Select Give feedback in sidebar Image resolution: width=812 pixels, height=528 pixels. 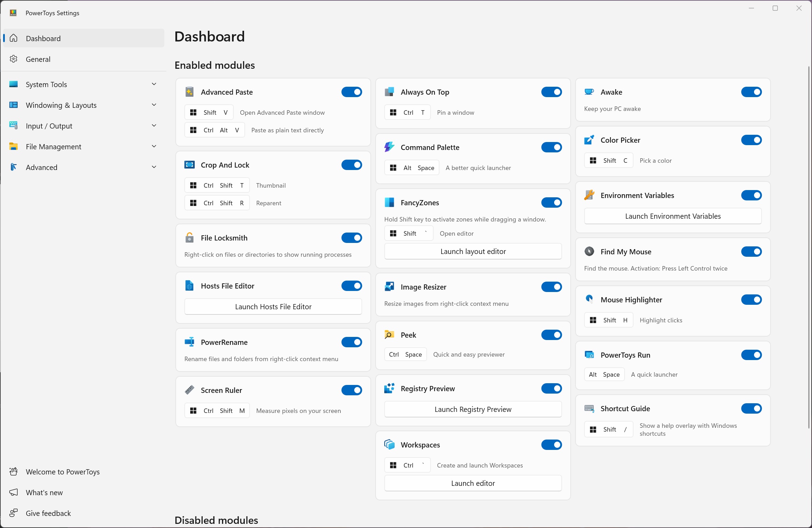pyautogui.click(x=84, y=513)
